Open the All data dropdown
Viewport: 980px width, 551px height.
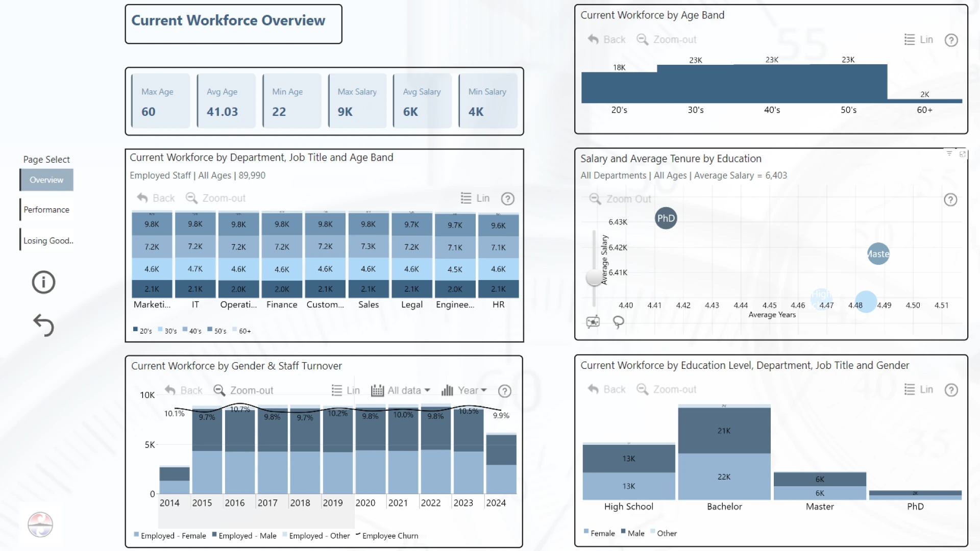[401, 390]
